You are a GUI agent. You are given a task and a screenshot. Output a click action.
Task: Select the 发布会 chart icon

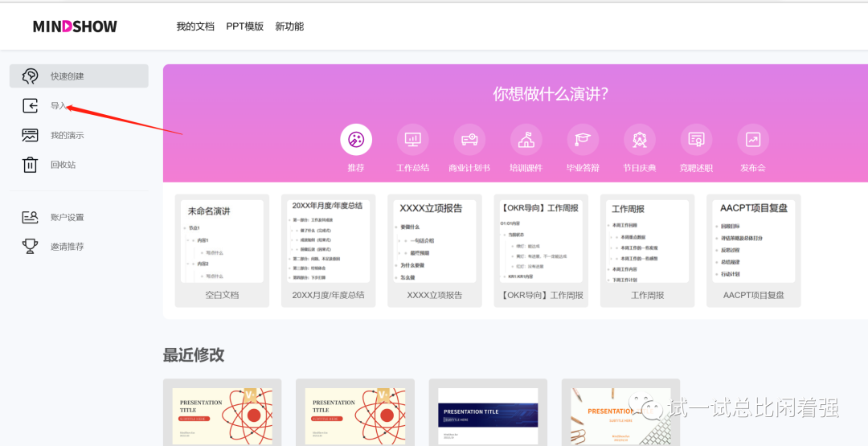(x=753, y=140)
